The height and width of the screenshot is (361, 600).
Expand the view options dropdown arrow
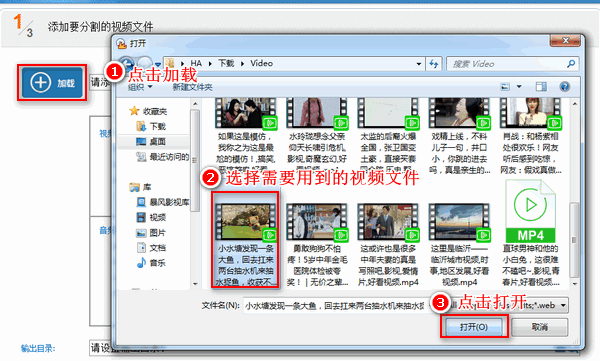pos(519,87)
